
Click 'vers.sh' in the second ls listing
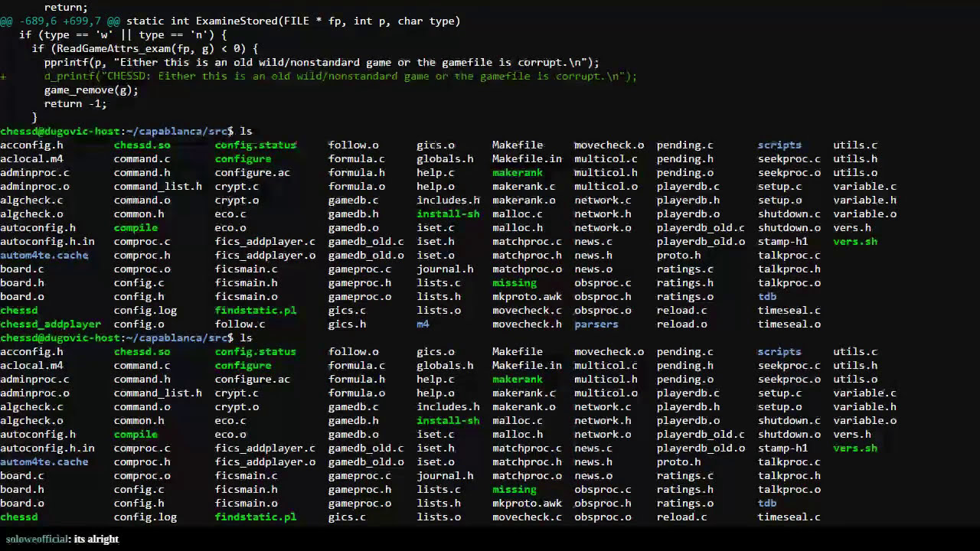pos(855,448)
